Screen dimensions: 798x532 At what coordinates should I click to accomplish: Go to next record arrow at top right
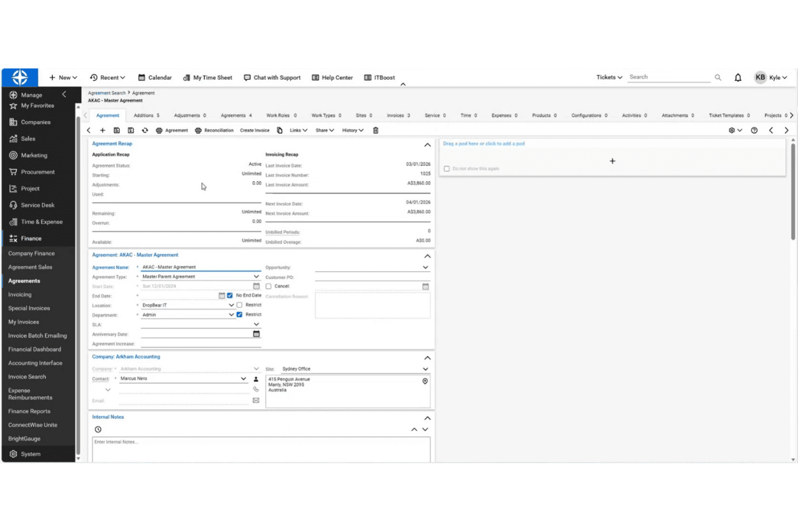click(x=787, y=130)
